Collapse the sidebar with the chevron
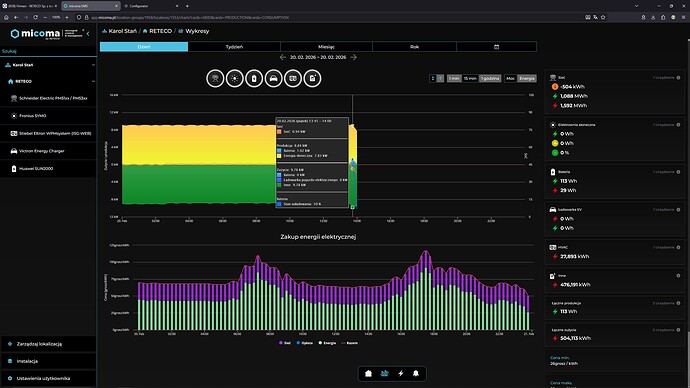Image resolution: width=690 pixels, height=388 pixels. [88, 33]
